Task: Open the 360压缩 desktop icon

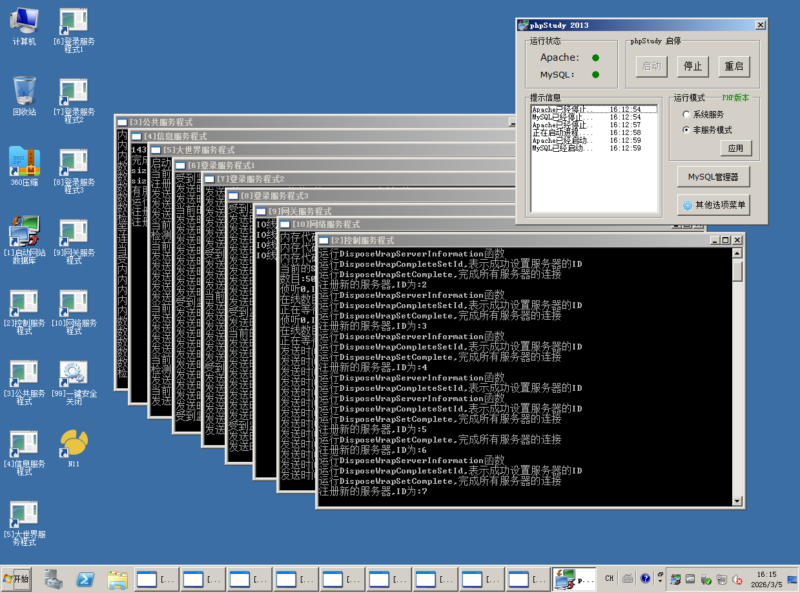Action: click(x=24, y=162)
